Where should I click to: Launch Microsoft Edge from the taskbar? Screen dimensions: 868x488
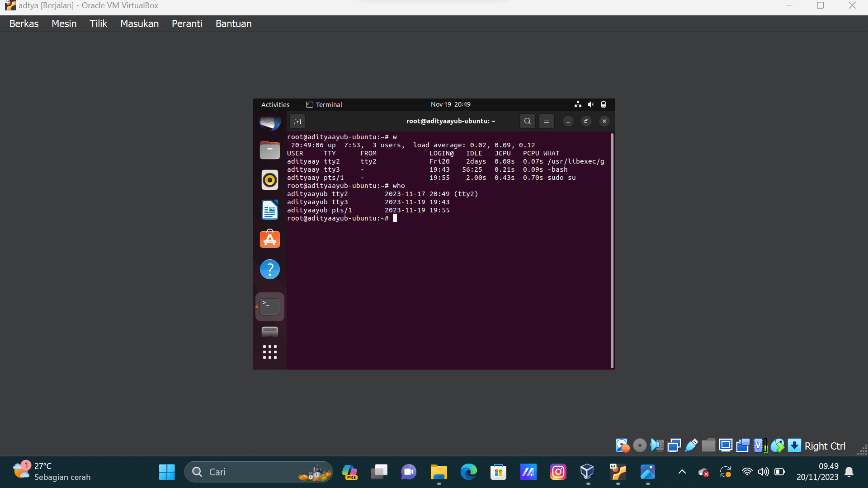468,472
